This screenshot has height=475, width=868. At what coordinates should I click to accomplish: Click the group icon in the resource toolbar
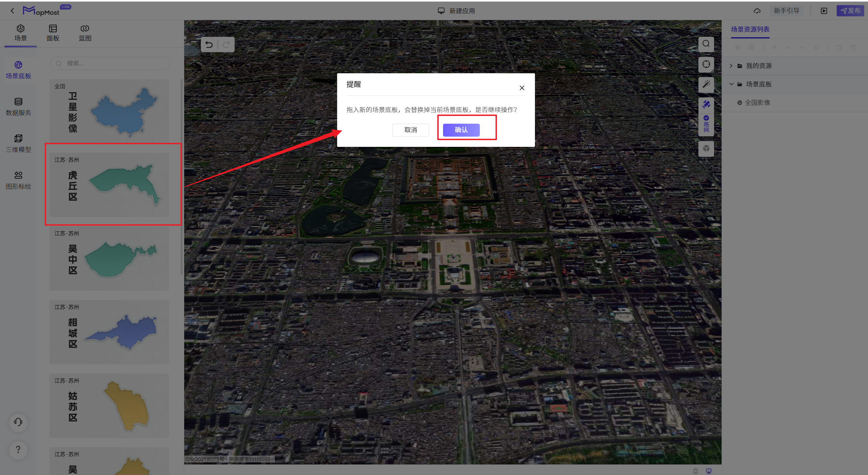click(x=738, y=47)
